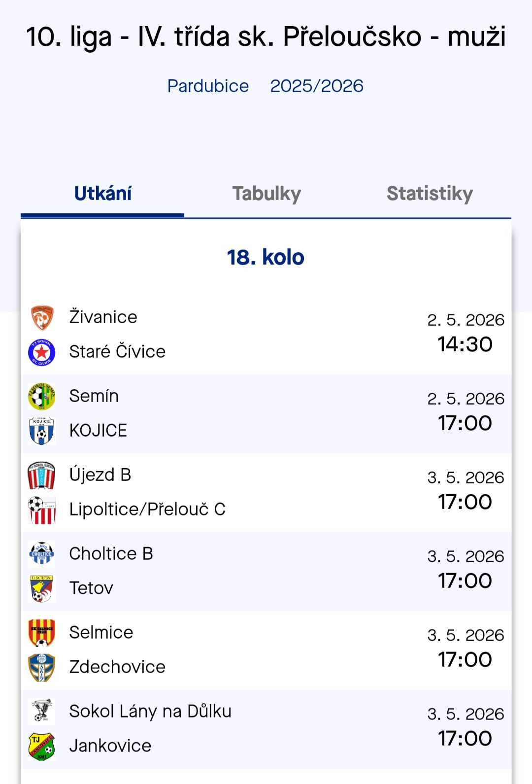This screenshot has width=532, height=784.
Task: Click the Semín team crest
Action: click(x=42, y=397)
